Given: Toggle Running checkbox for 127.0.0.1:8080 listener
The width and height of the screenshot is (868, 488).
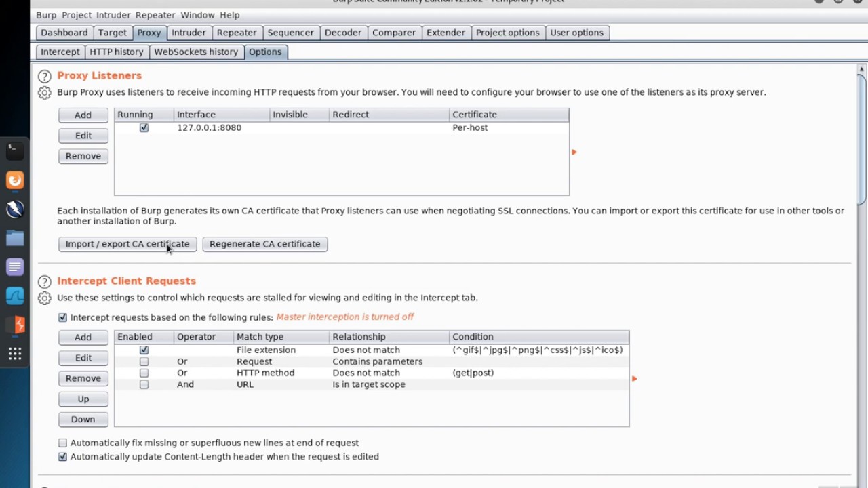Looking at the screenshot, I should coord(144,127).
